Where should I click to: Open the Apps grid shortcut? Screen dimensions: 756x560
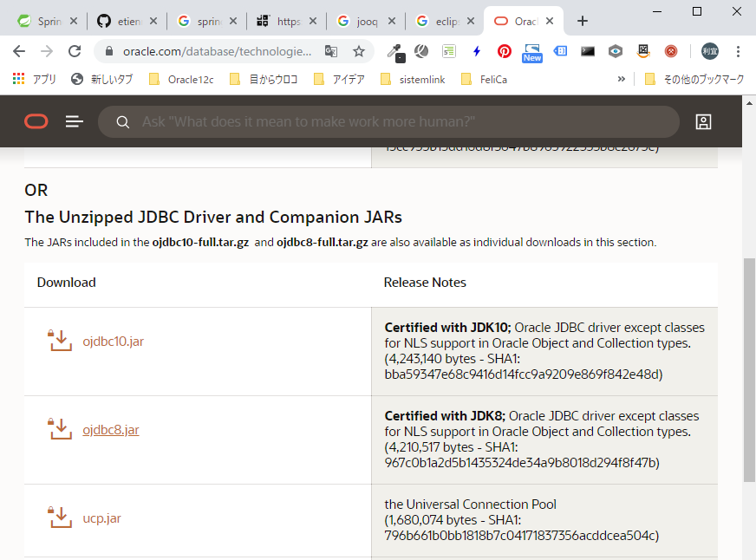coord(18,79)
